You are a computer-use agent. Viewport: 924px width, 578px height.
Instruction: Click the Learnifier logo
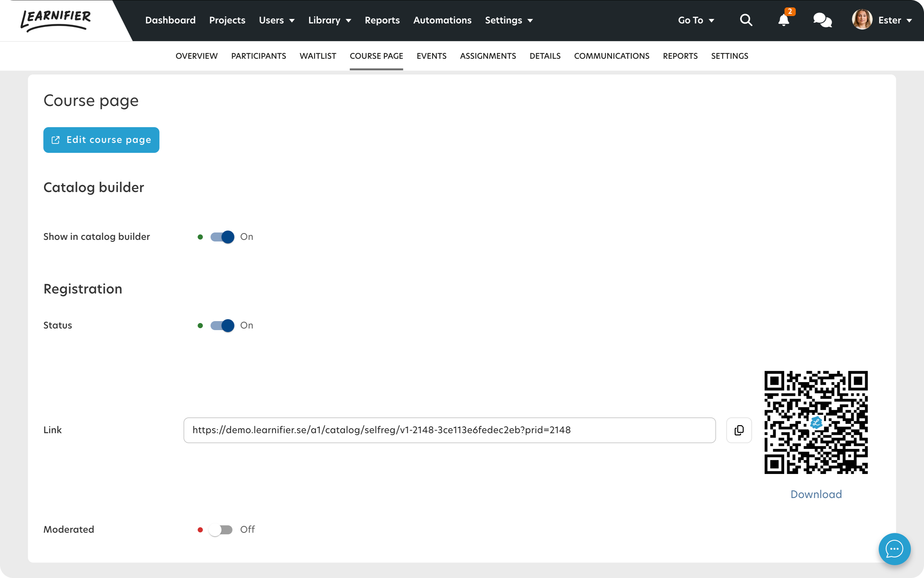coord(56,21)
